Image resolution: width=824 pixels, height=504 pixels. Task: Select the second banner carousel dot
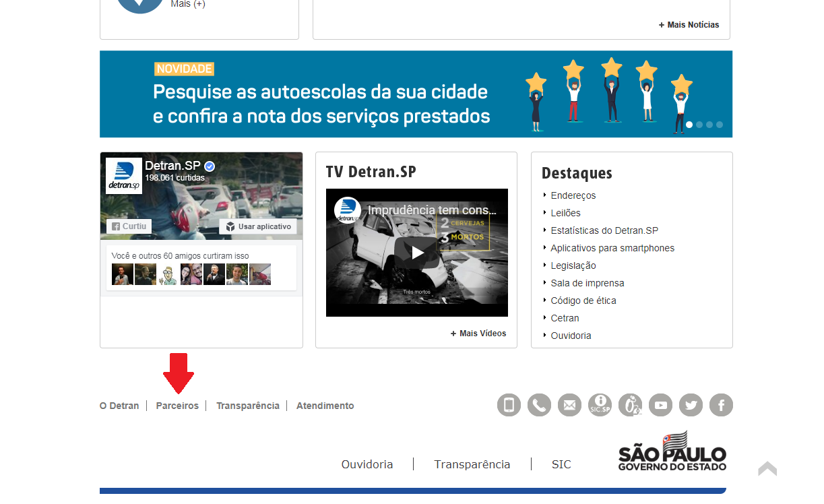(x=699, y=125)
